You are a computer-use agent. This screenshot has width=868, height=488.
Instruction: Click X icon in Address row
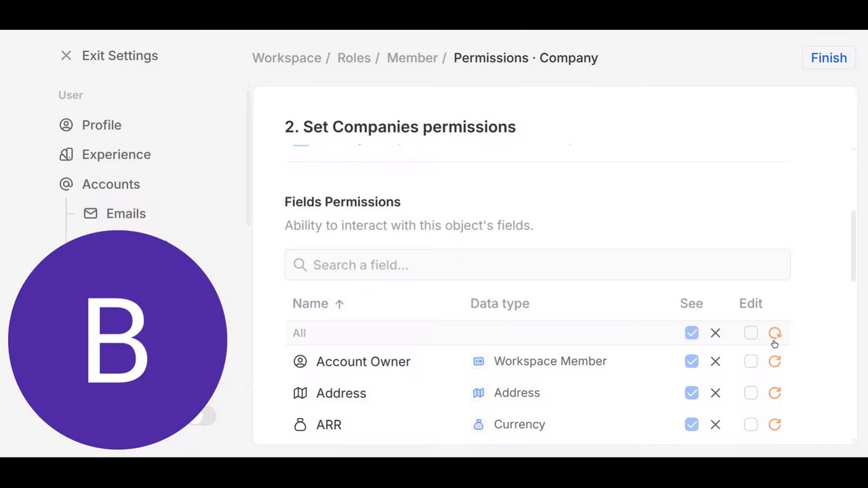click(715, 393)
